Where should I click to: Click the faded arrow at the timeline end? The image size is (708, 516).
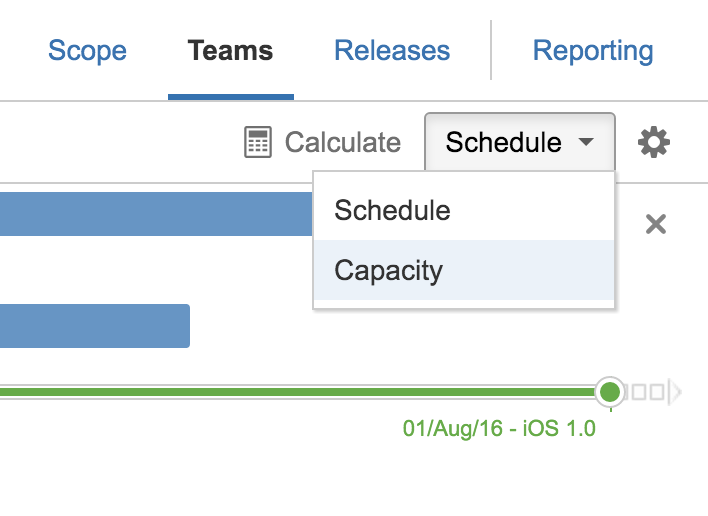(x=675, y=392)
